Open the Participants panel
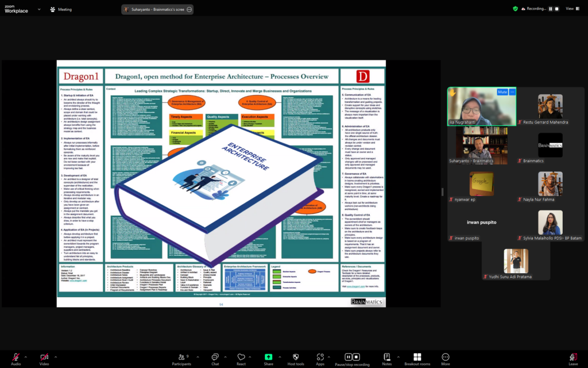The image size is (588, 368). [181, 357]
